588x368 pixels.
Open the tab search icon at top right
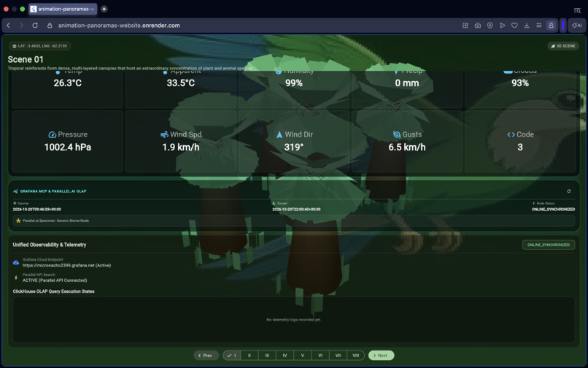pos(577,10)
